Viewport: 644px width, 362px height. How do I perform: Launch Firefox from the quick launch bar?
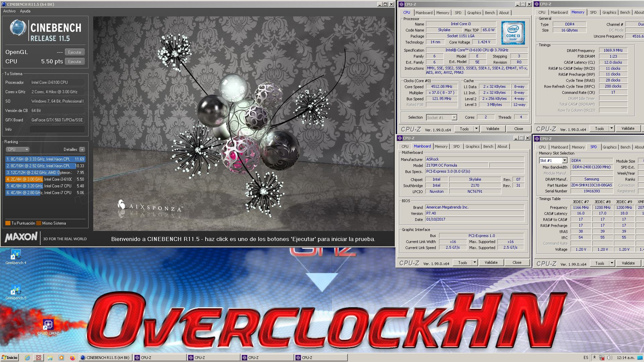(x=72, y=358)
